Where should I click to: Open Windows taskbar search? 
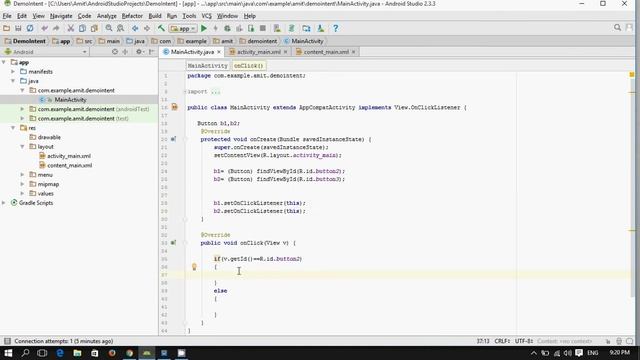25,353
